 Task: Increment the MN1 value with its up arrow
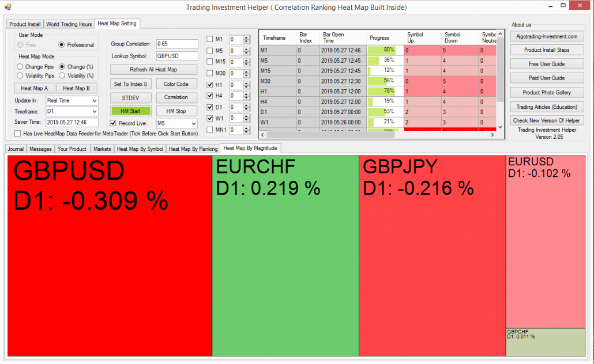click(x=245, y=127)
